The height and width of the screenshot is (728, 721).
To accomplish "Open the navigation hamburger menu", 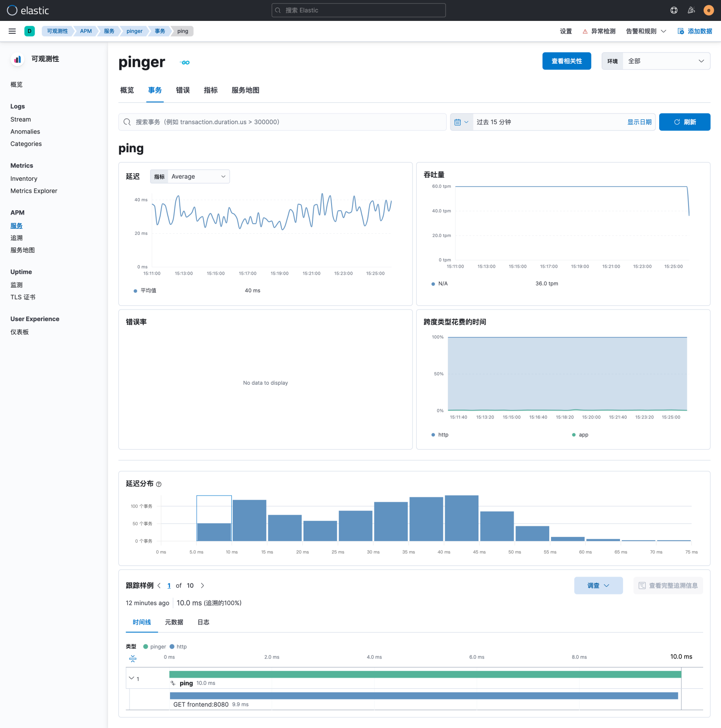I will point(12,31).
